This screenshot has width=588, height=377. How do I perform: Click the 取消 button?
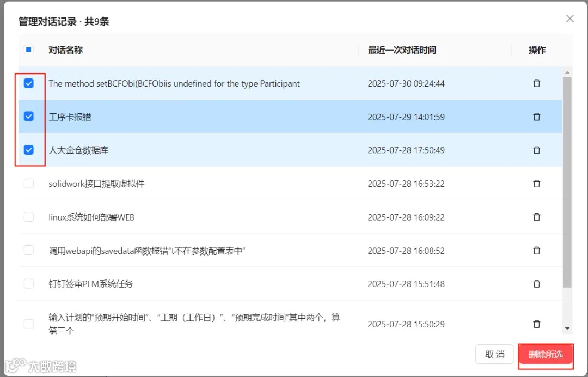tap(494, 354)
